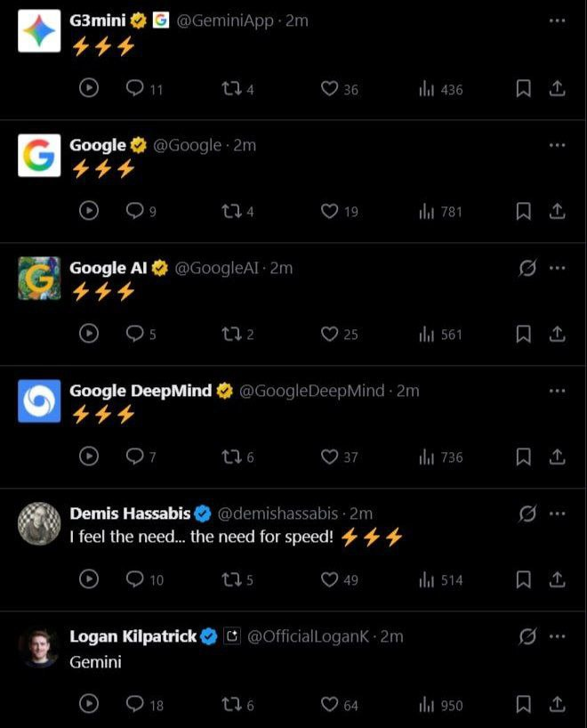The image size is (587, 728).
Task: View analytics on Google DeepMind's tweet
Action: 428,457
